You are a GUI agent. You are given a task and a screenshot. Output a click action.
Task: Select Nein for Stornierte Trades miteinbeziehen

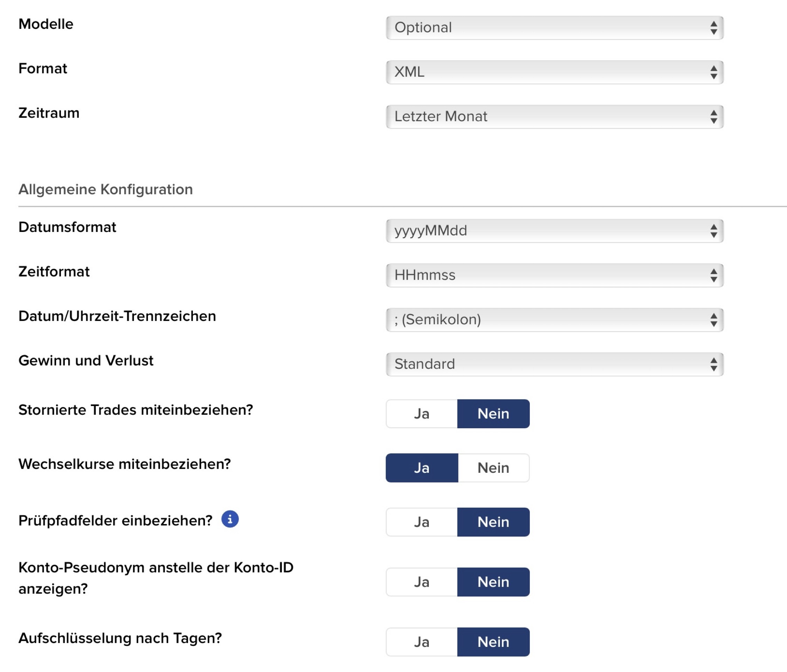click(493, 414)
